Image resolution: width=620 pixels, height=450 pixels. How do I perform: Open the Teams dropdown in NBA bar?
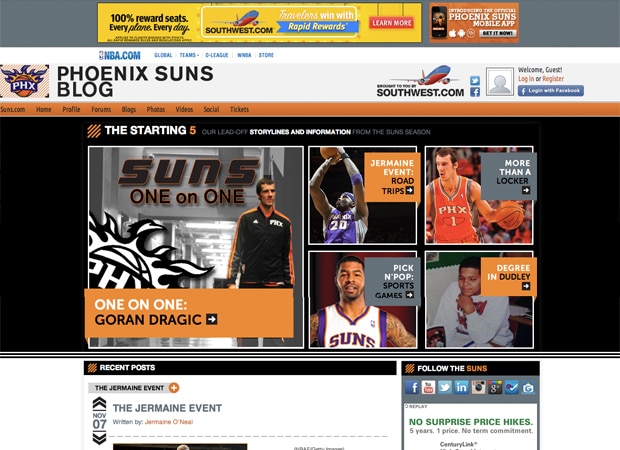click(189, 55)
